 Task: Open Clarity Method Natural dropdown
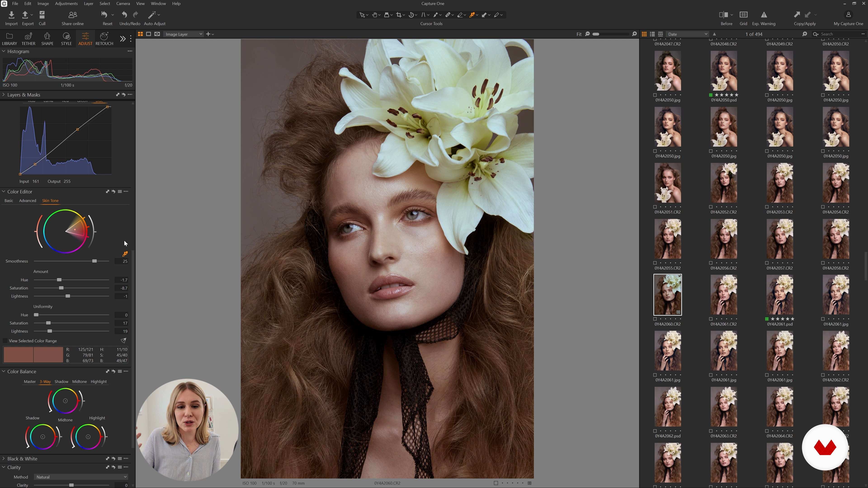pos(81,477)
